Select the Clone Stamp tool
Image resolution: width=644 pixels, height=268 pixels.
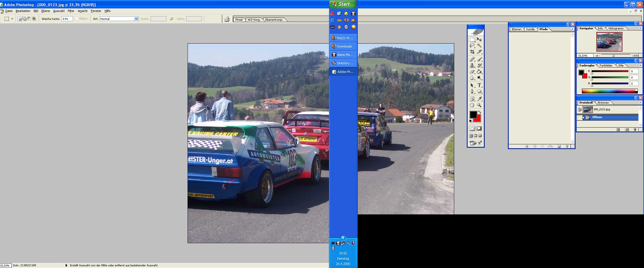point(472,66)
